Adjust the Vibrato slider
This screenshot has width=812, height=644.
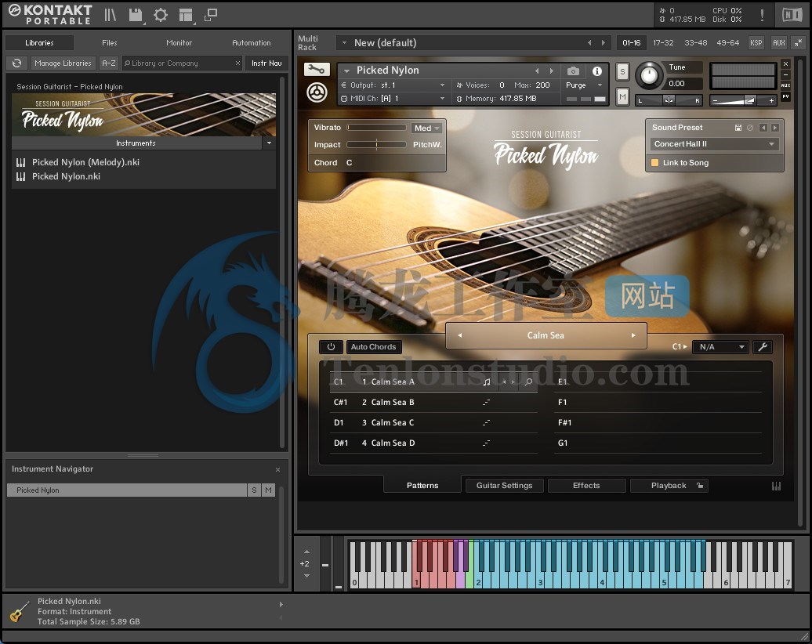click(x=376, y=128)
